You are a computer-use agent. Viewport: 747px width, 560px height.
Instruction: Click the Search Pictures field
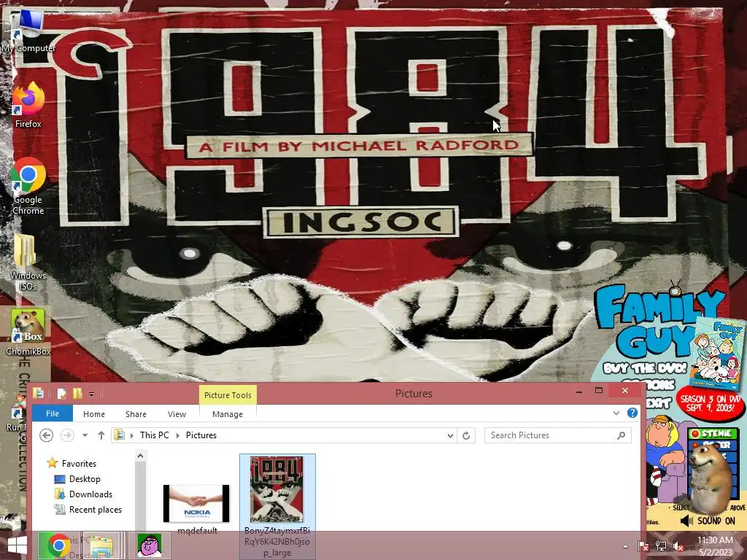[558, 435]
